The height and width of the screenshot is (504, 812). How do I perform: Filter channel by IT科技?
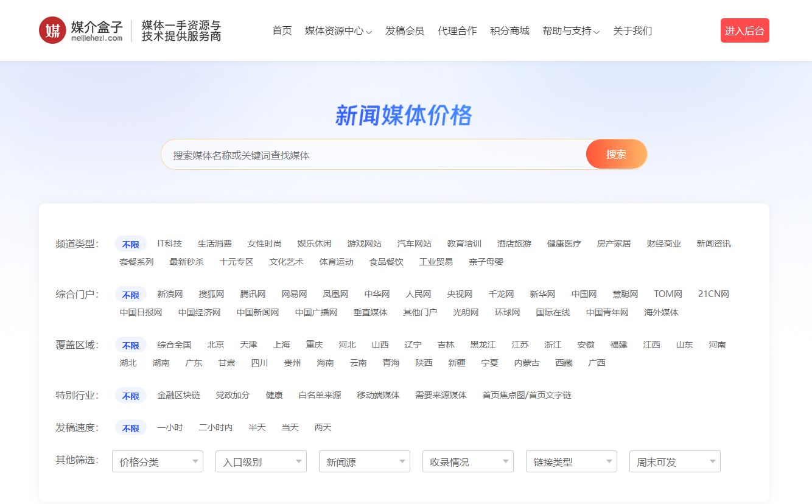(169, 243)
